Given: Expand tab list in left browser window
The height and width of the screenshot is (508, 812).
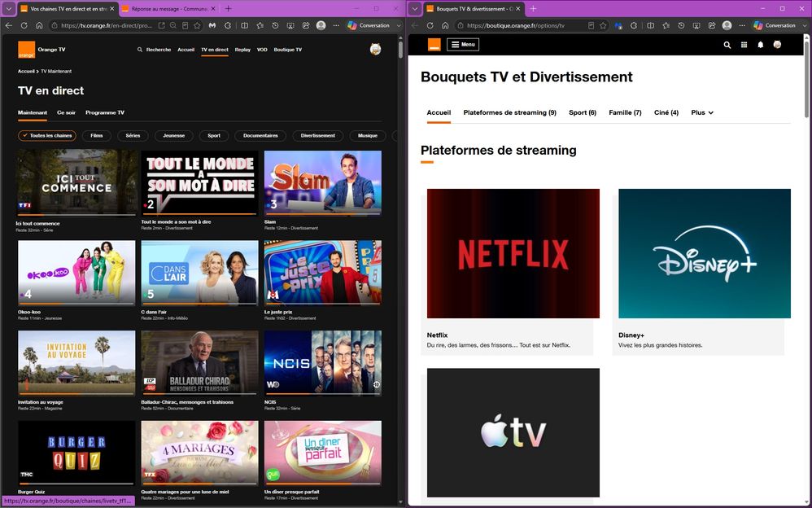Looking at the screenshot, I should pyautogui.click(x=9, y=9).
